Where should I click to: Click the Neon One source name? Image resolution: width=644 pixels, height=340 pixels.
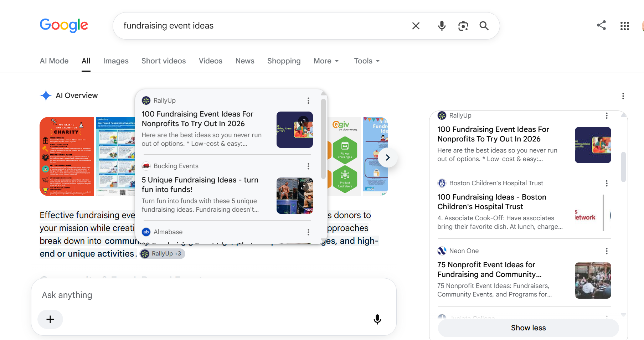click(464, 251)
